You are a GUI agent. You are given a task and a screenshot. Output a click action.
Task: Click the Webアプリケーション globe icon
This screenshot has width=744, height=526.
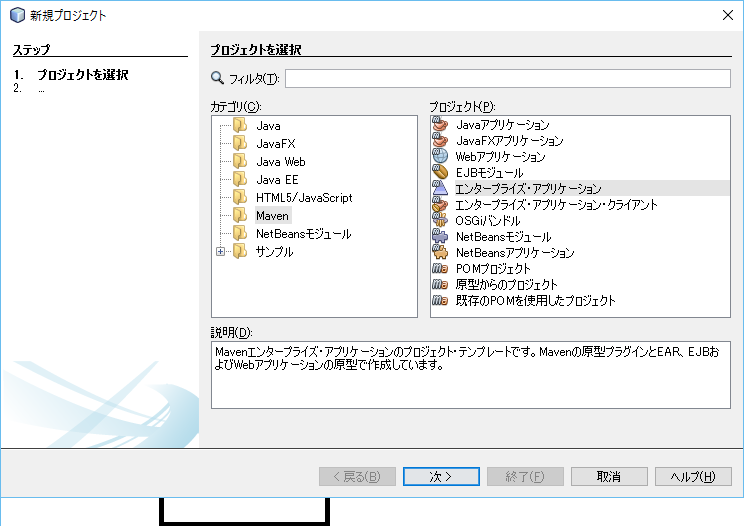pos(440,156)
